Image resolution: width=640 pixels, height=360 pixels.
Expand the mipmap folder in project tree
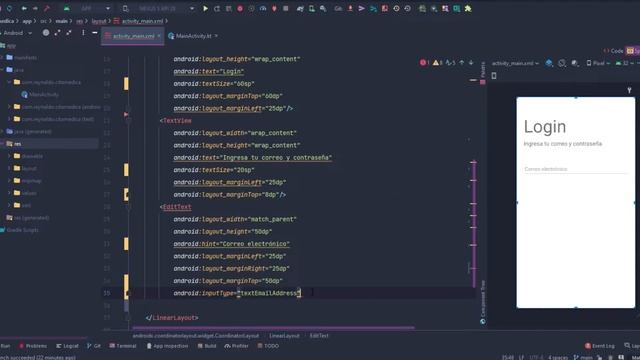coord(9,180)
